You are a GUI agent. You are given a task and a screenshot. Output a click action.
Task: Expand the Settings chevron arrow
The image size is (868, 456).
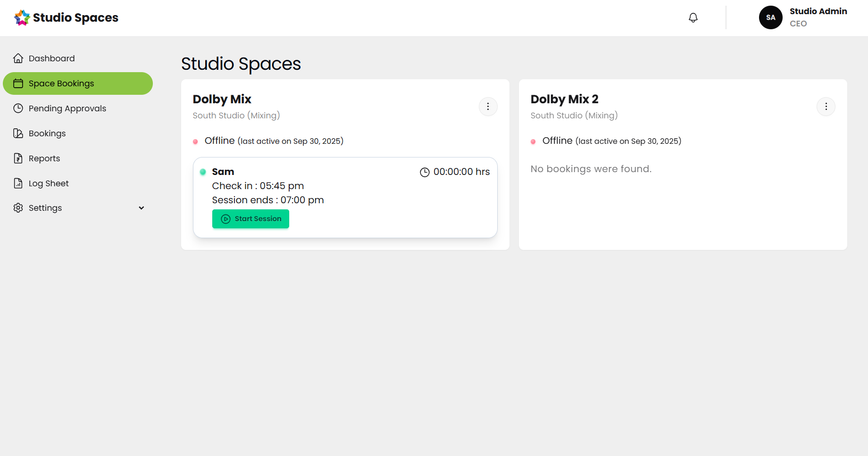(141, 208)
